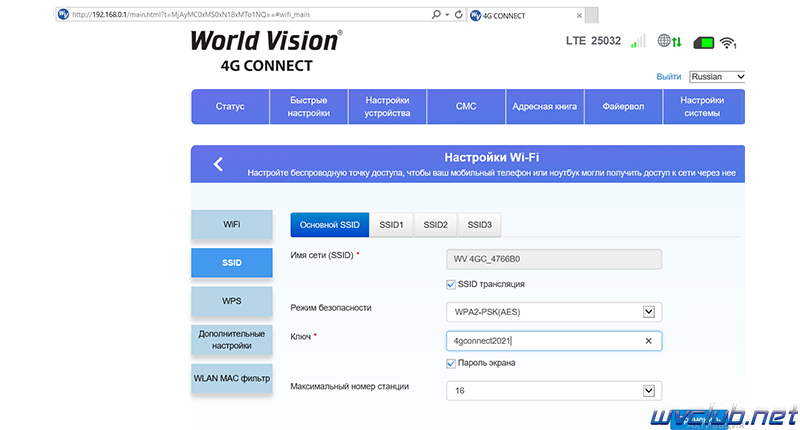The width and height of the screenshot is (800, 430).
Task: Open the Russian language selector
Action: 717,77
